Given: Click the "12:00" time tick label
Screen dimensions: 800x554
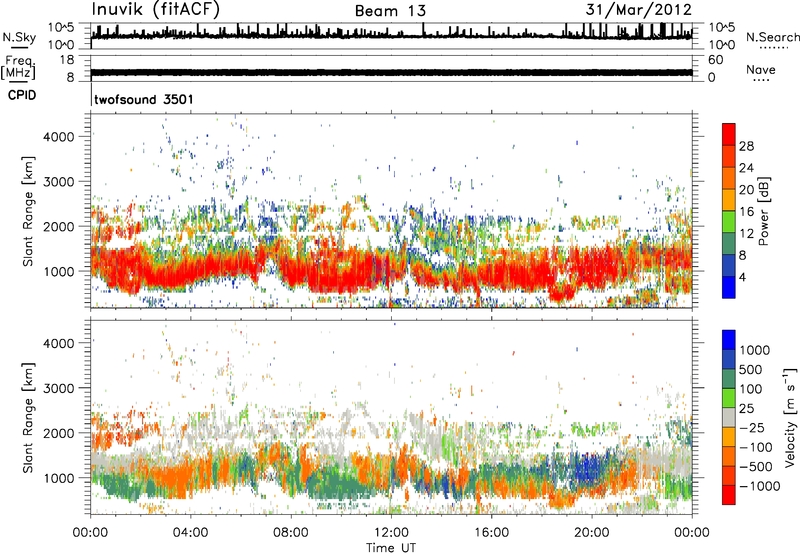Looking at the screenshot, I should (x=391, y=533).
